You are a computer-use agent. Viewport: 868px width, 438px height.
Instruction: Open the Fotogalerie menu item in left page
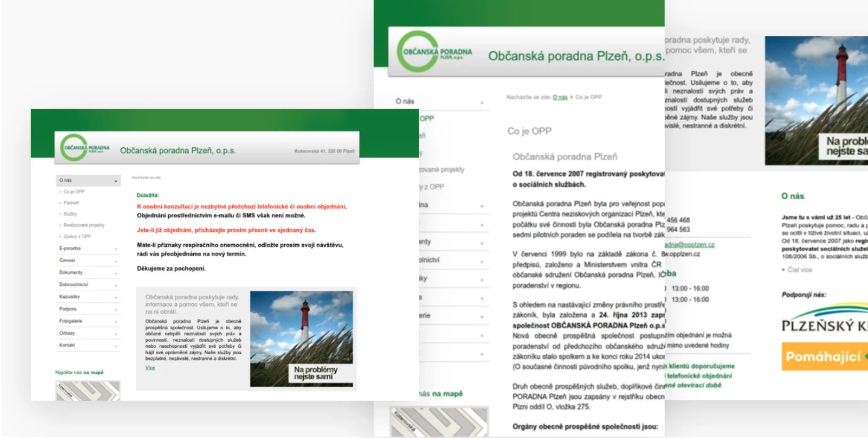88,321
